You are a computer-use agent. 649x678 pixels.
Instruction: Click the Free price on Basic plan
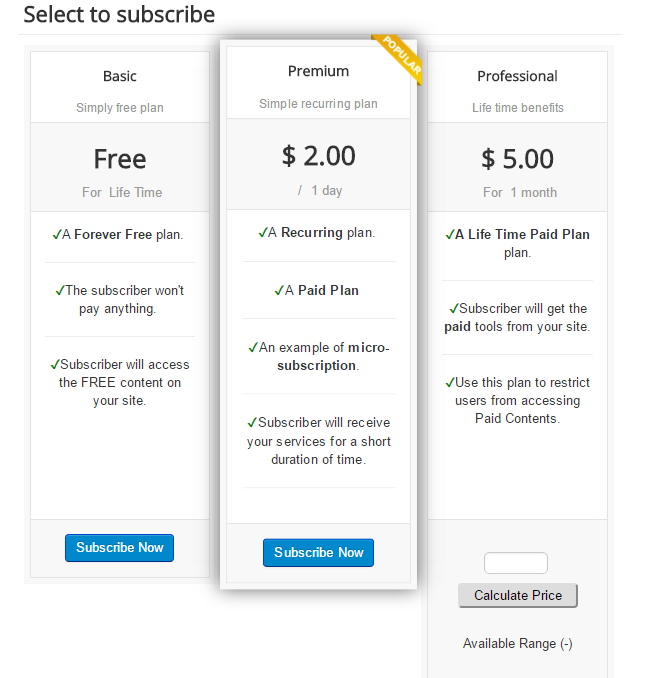click(x=120, y=159)
